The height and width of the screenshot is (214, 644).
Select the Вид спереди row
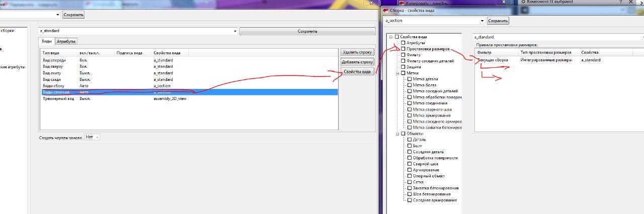(189, 60)
